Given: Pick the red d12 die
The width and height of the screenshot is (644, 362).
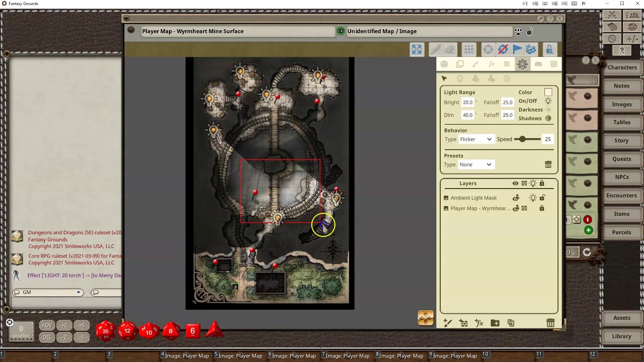Looking at the screenshot, I should coord(127,331).
